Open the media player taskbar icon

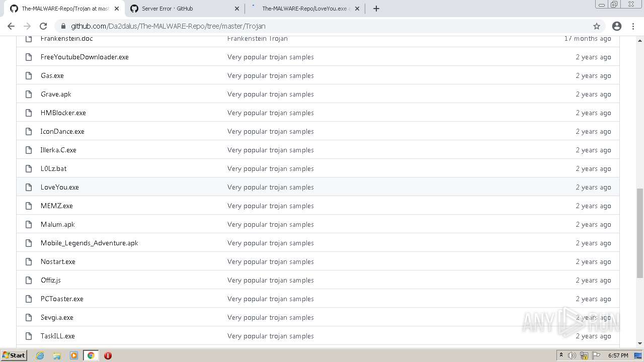(74, 355)
